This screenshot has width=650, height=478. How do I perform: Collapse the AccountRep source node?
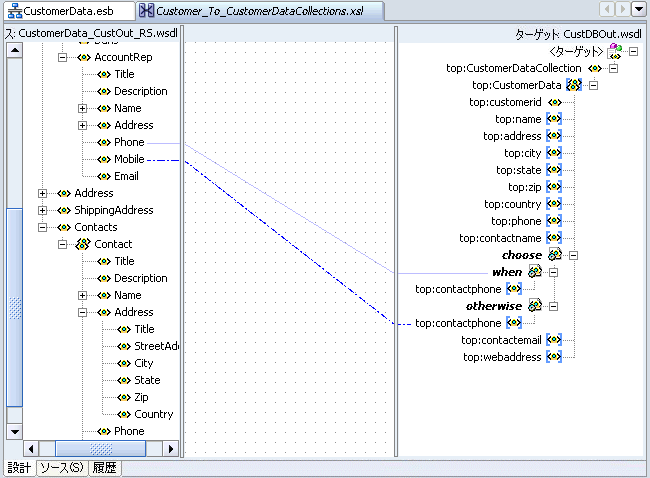(x=62, y=57)
